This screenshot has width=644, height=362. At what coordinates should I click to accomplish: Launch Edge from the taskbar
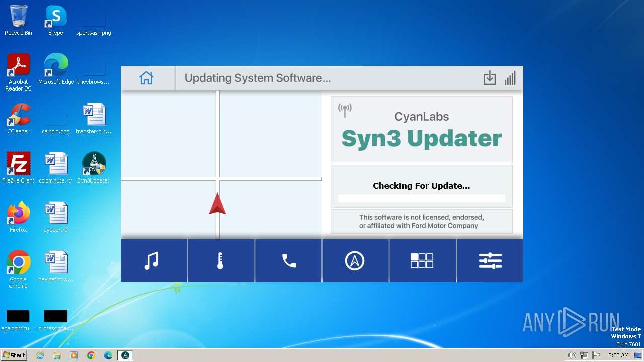(108, 355)
